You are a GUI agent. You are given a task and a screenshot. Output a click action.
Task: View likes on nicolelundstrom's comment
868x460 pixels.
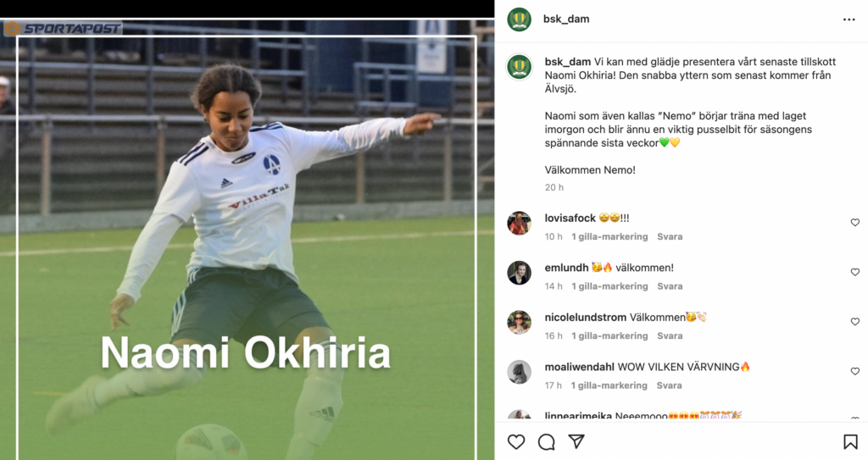click(x=609, y=336)
